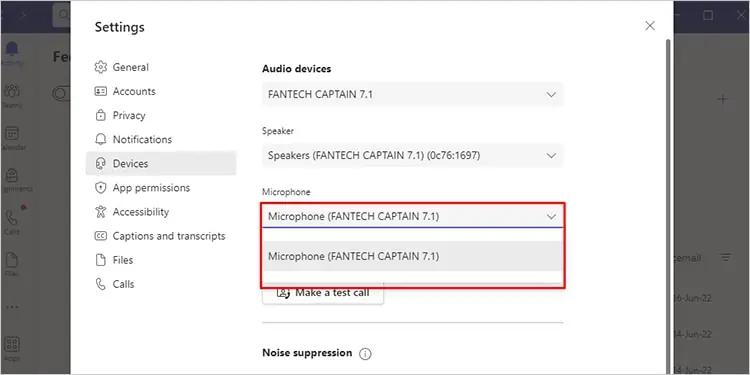The height and width of the screenshot is (375, 750).
Task: Click the Make a test call button
Action: (323, 292)
